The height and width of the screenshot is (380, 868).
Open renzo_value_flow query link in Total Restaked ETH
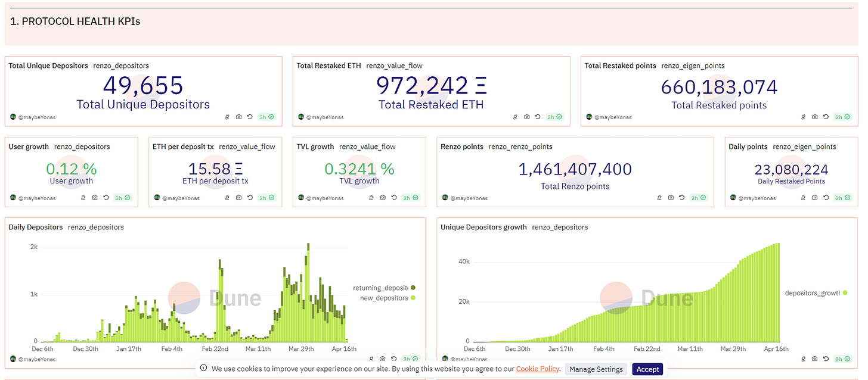click(x=394, y=66)
